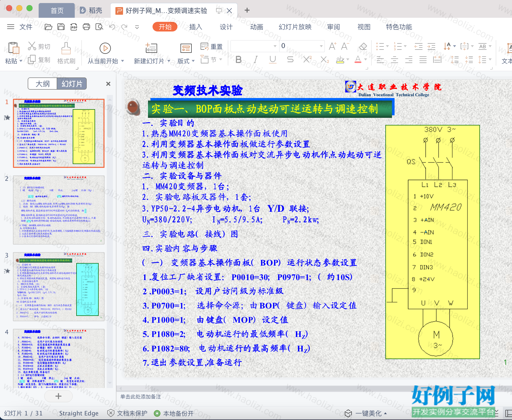Switch to 设计 ribbon tab
Viewport: 512px width, 420px height.
pyautogui.click(x=226, y=27)
